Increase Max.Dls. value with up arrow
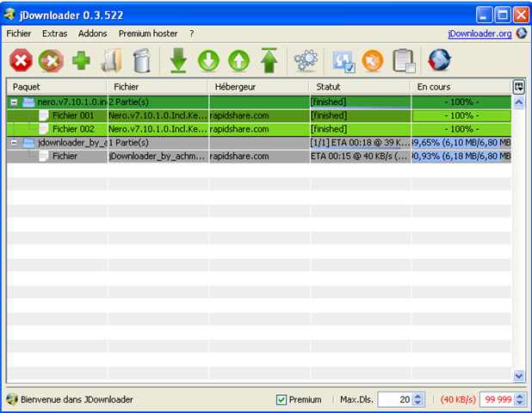 [418, 397]
